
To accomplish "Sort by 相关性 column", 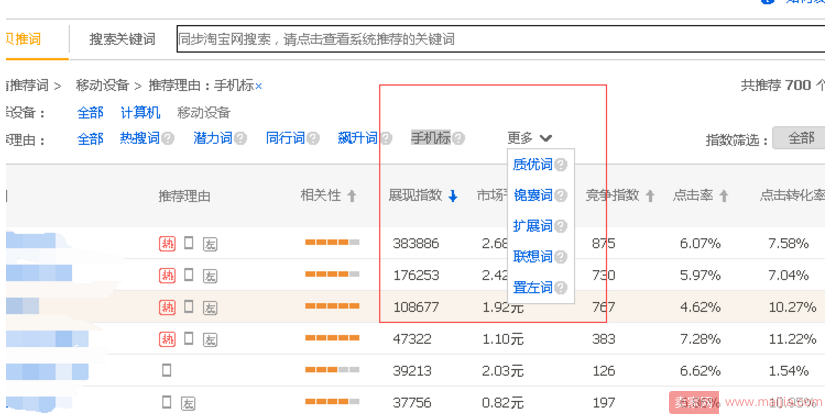I will click(328, 196).
